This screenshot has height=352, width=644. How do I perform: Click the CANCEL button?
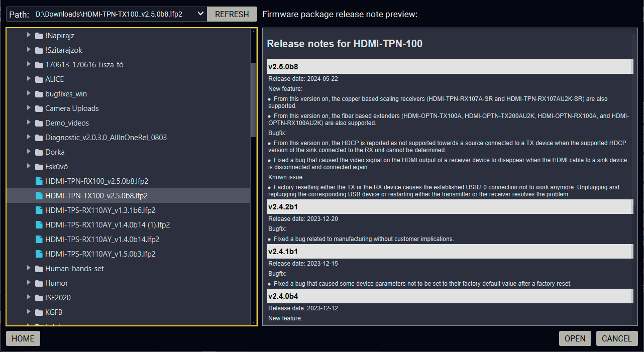[617, 338]
